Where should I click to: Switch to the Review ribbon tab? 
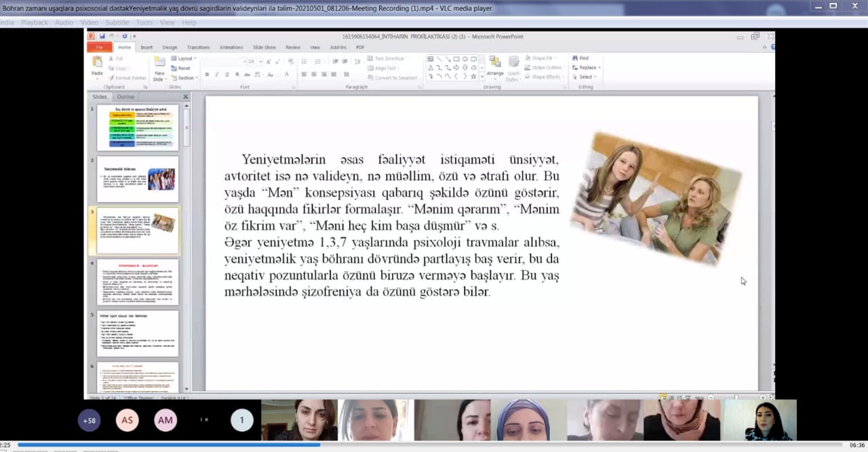pos(293,47)
